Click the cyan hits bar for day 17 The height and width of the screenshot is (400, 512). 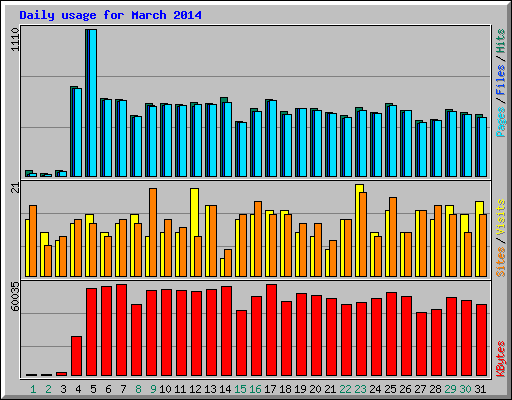(273, 139)
